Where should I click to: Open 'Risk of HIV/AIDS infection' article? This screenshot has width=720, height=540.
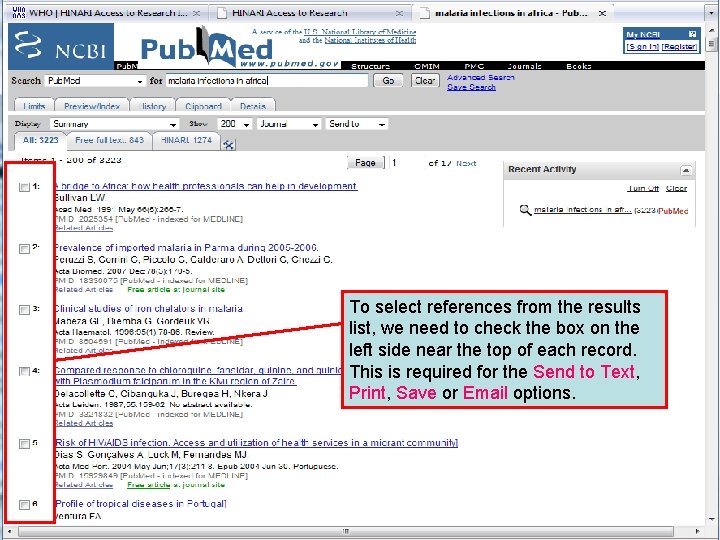[x=256, y=443]
